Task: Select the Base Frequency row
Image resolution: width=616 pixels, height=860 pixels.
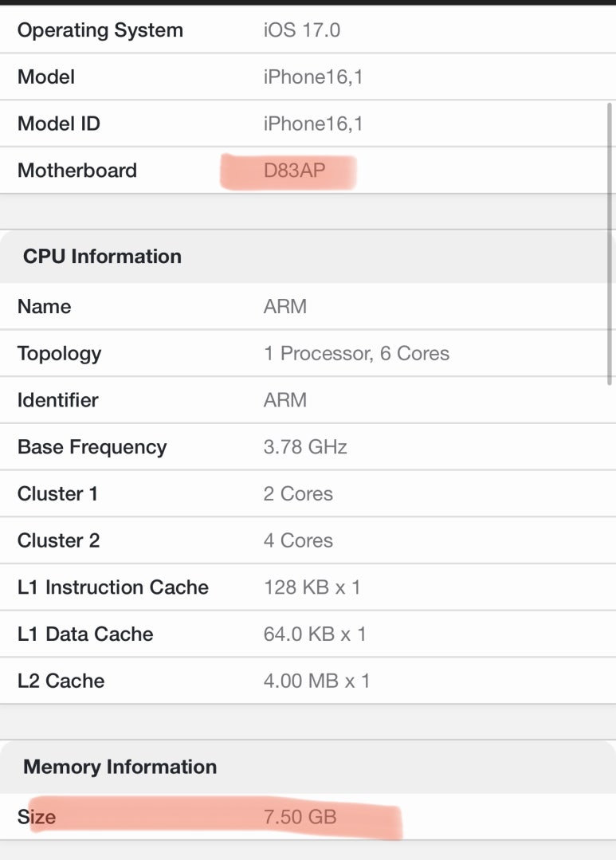Action: coord(308,447)
